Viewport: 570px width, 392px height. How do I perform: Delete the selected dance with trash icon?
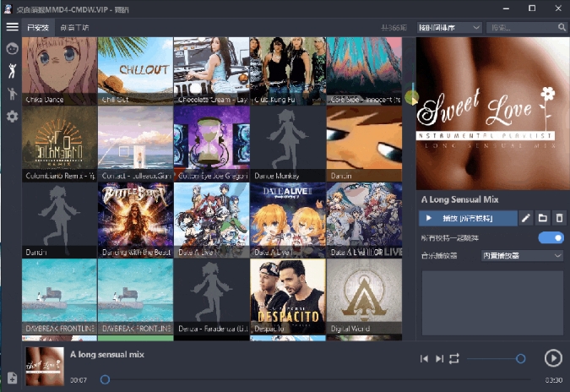560,218
